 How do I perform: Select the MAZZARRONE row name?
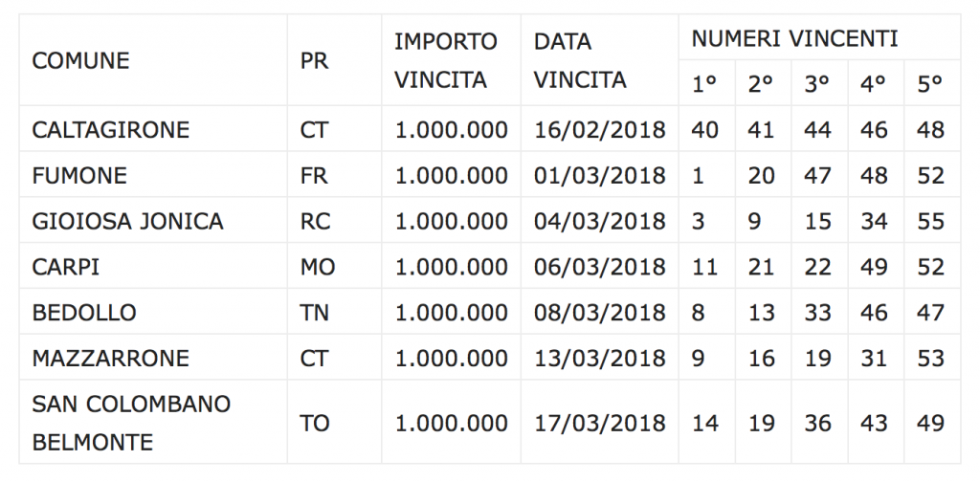click(x=111, y=359)
